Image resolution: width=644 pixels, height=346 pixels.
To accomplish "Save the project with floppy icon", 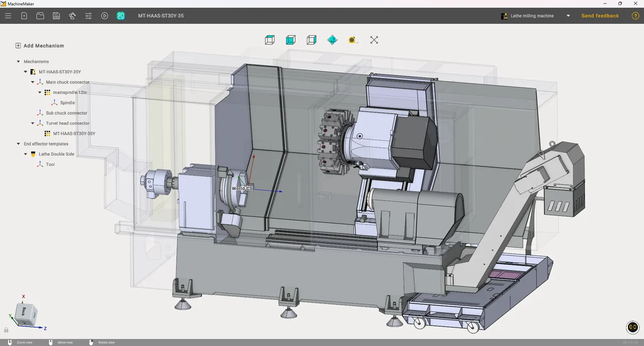I will pyautogui.click(x=56, y=16).
